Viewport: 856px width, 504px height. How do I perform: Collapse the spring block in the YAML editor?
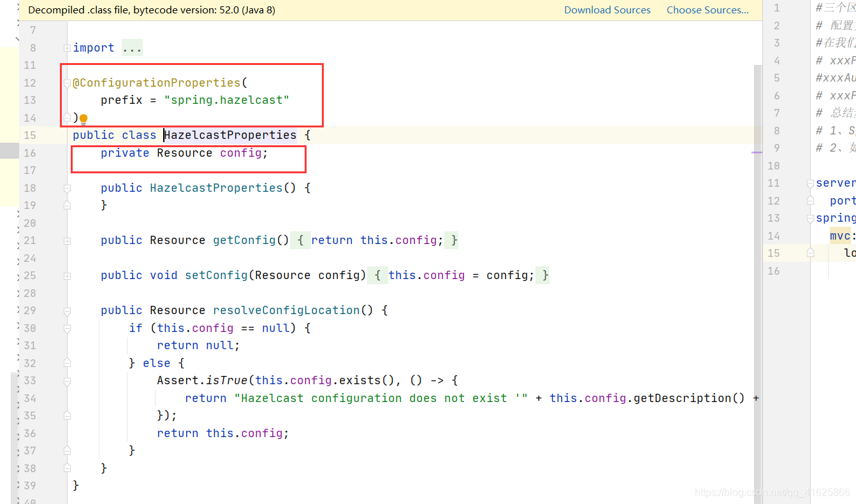[x=809, y=218]
